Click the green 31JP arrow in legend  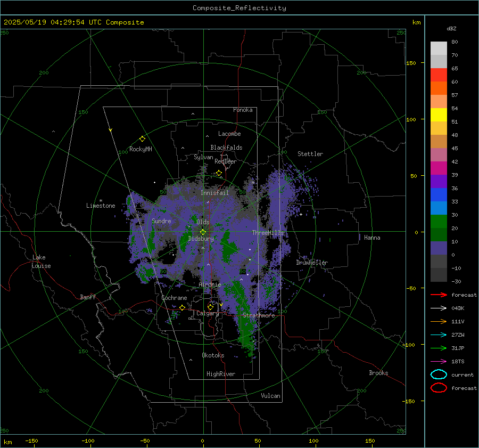point(439,348)
